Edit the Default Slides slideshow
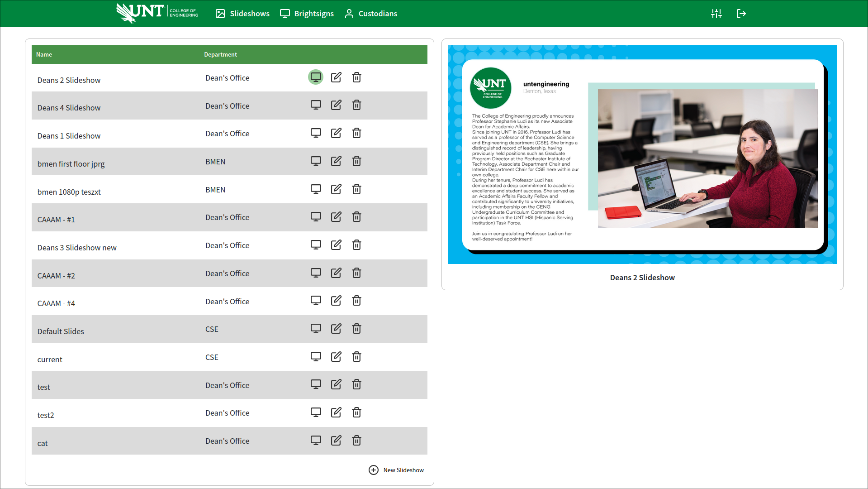868x489 pixels. [336, 329]
